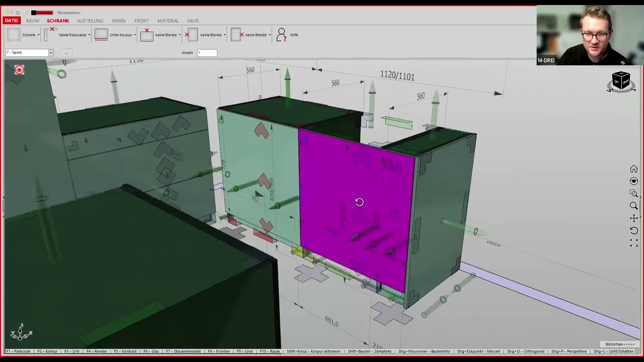Toggle the eye view icon on right toolbar

click(634, 181)
